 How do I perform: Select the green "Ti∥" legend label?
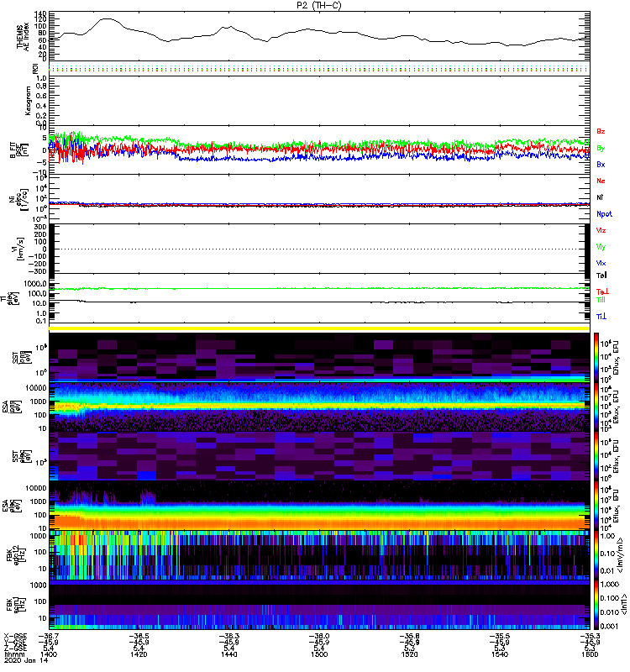[x=601, y=300]
